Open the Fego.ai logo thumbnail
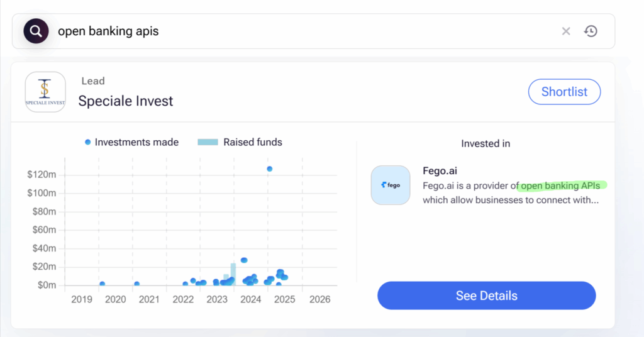Screen dimensions: 644x337 [x=391, y=185]
